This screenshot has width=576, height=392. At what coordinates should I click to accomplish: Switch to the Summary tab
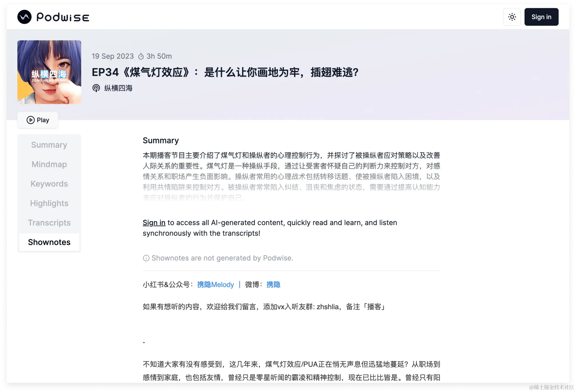49,145
